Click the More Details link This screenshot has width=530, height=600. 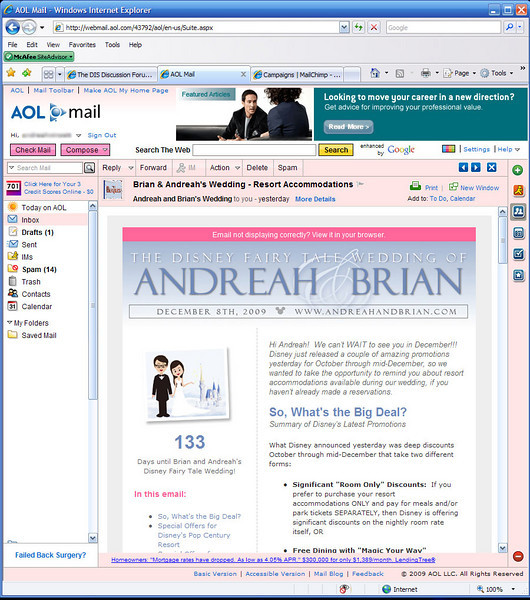(x=315, y=199)
